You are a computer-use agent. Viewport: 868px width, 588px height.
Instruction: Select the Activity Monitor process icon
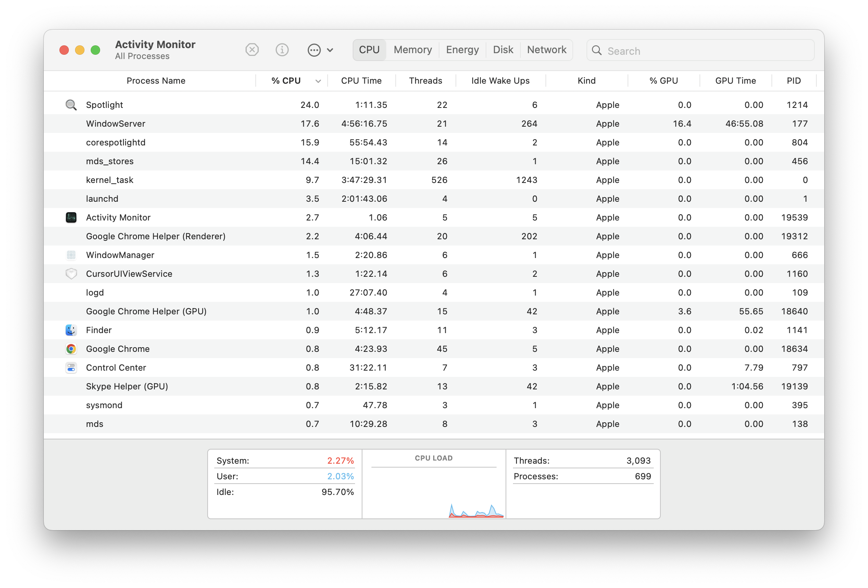[x=71, y=217]
